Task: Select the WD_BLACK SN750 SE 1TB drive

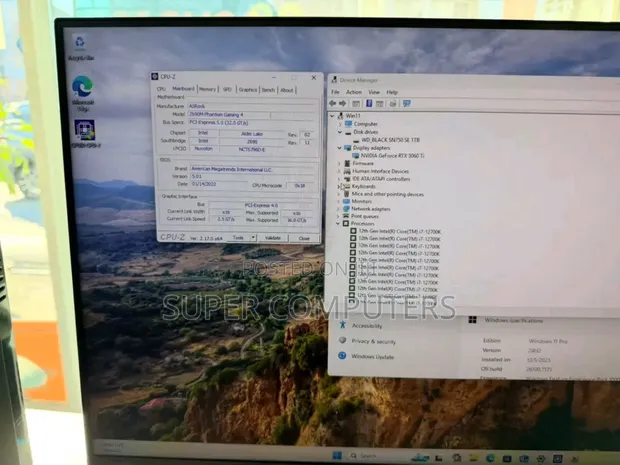Action: 390,140
